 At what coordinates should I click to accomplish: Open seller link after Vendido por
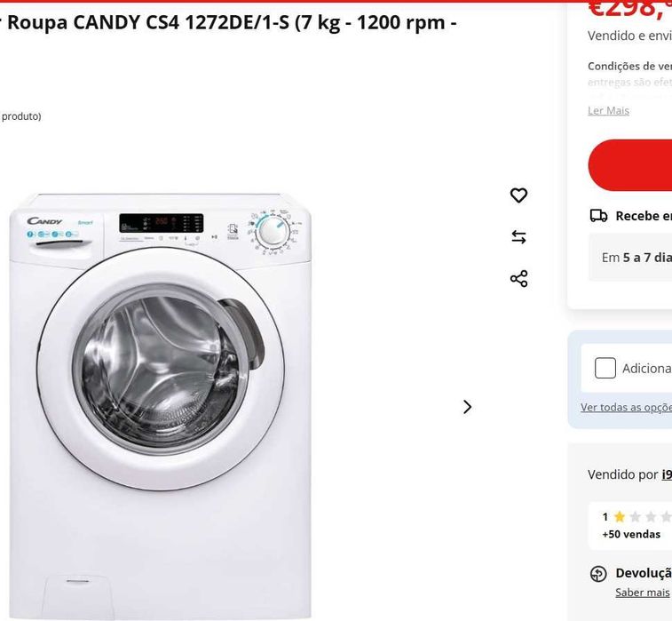click(x=666, y=474)
